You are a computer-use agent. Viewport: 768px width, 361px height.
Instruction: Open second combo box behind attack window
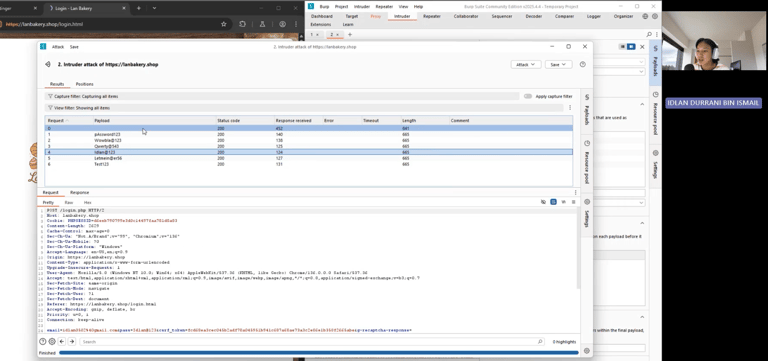619,72
